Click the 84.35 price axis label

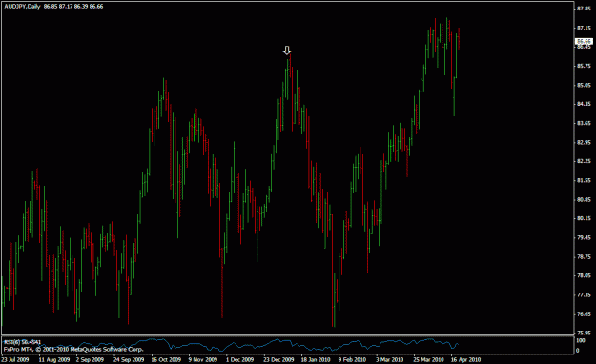[584, 104]
